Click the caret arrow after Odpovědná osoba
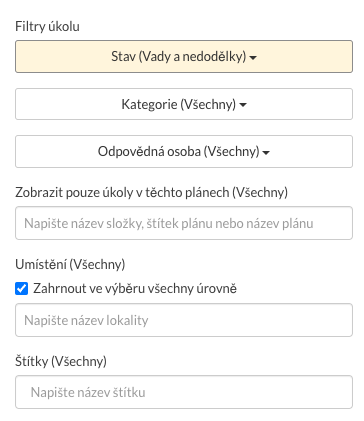This screenshot has height=421, width=364. point(266,153)
